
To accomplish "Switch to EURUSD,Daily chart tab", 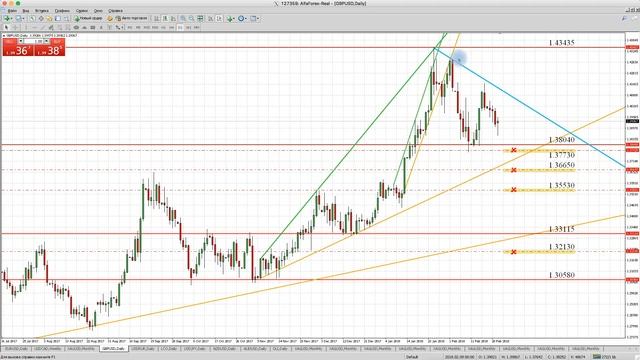I will pyautogui.click(x=16, y=349).
